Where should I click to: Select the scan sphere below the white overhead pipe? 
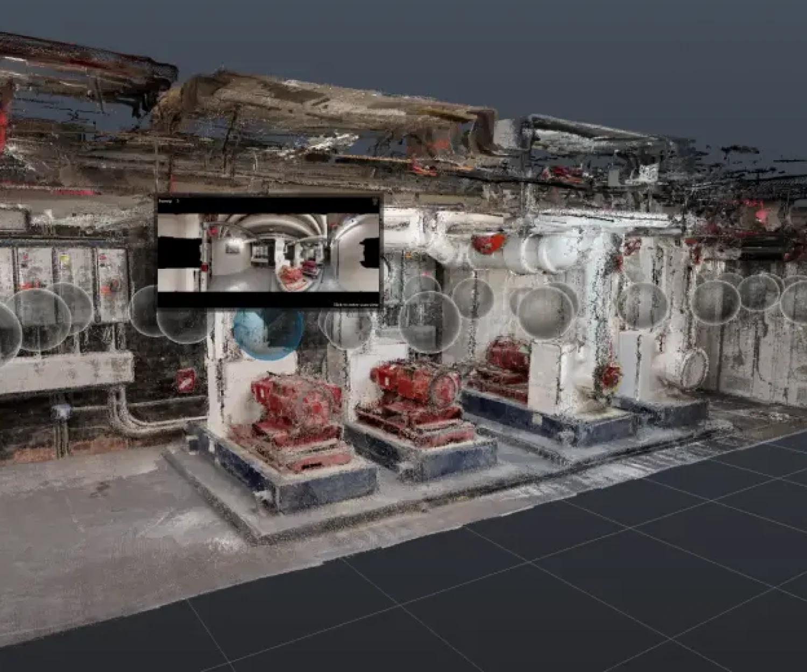[473, 298]
